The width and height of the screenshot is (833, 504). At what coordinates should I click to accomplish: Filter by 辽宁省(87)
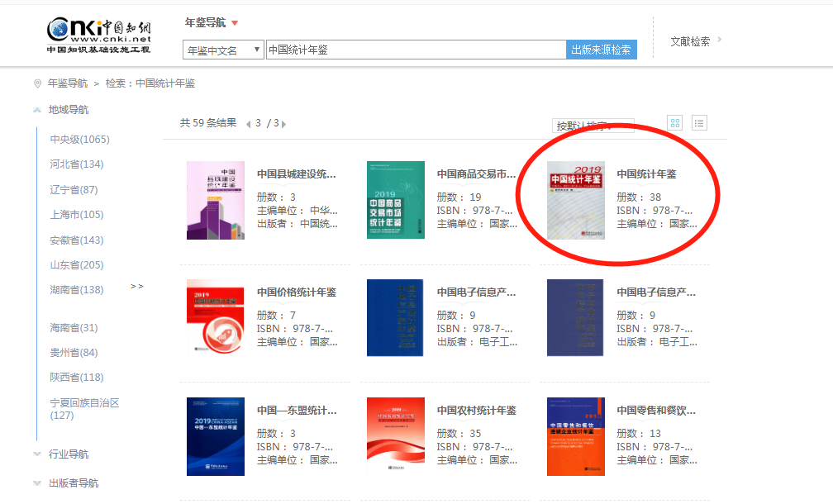point(74,189)
